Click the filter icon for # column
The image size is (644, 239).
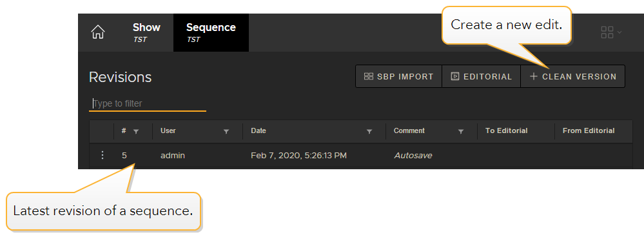137,131
